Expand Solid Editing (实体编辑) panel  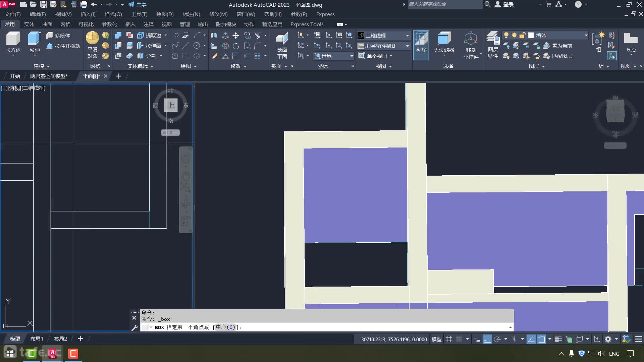pos(140,66)
